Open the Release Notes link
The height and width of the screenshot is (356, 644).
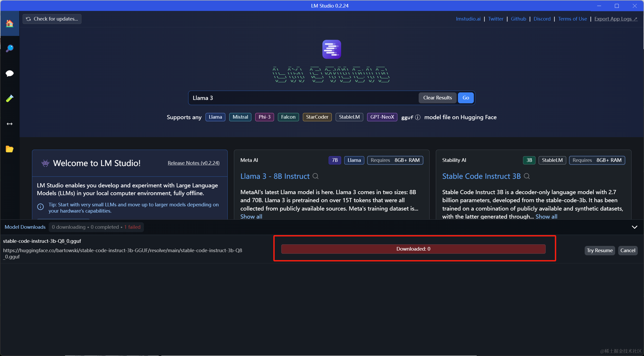pos(193,163)
